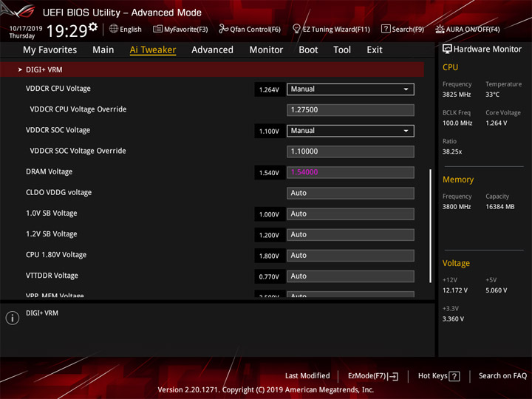Click the MyFavorite list icon
The width and height of the screenshot is (532, 399).
[x=157, y=29]
